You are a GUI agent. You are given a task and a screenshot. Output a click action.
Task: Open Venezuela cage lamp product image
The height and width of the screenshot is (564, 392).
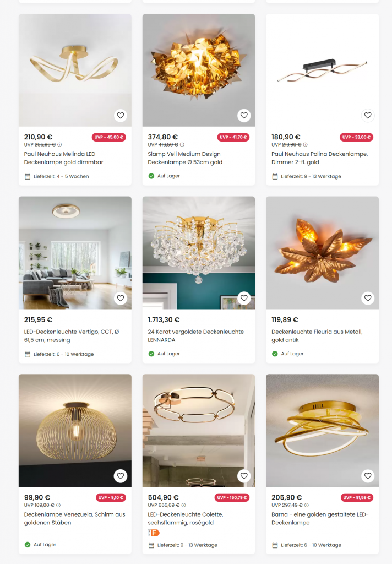[x=75, y=430]
